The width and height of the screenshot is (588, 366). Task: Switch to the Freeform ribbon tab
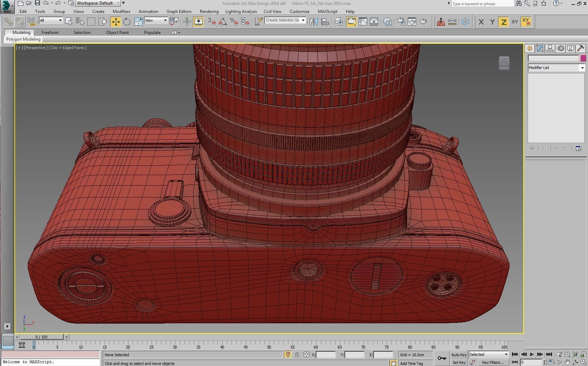[50, 33]
